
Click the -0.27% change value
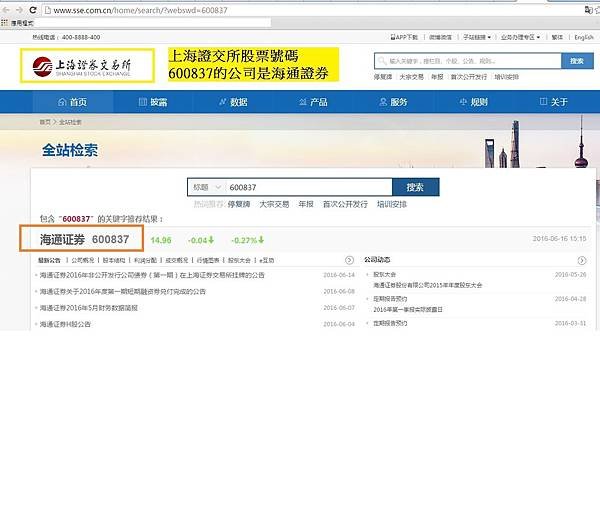(x=247, y=240)
